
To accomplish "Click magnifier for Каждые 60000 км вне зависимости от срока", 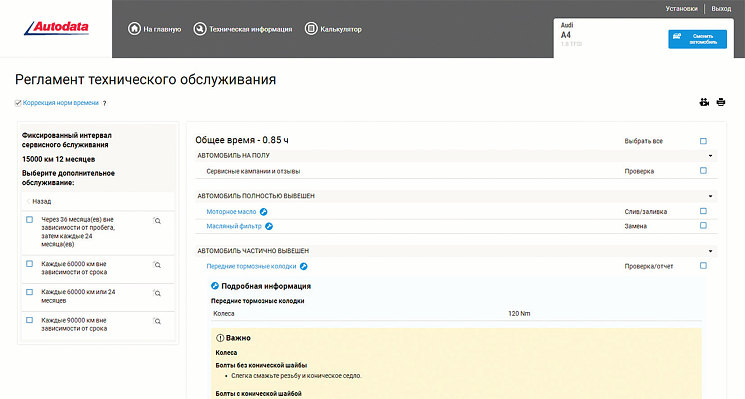I will (157, 265).
